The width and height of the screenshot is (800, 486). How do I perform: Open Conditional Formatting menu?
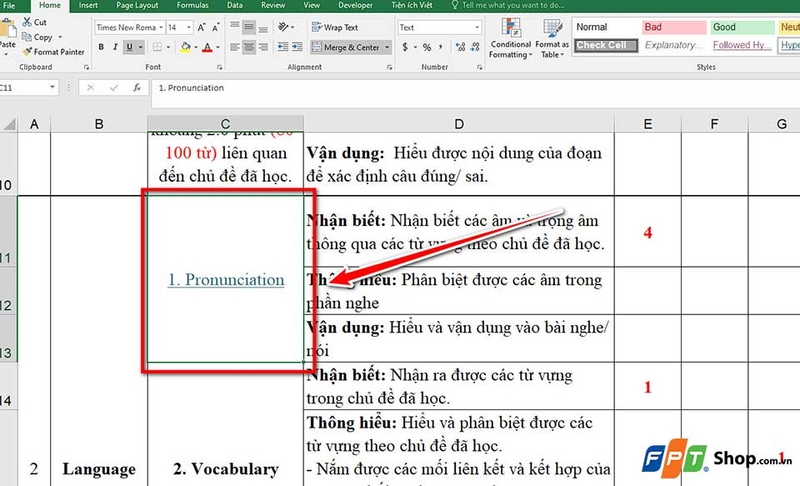click(x=510, y=38)
